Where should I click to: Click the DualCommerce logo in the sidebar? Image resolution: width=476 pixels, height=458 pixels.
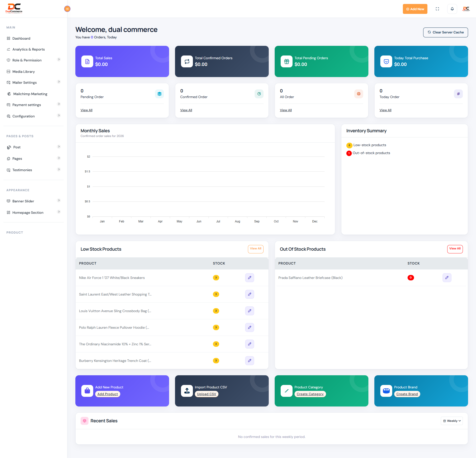coord(14,8)
